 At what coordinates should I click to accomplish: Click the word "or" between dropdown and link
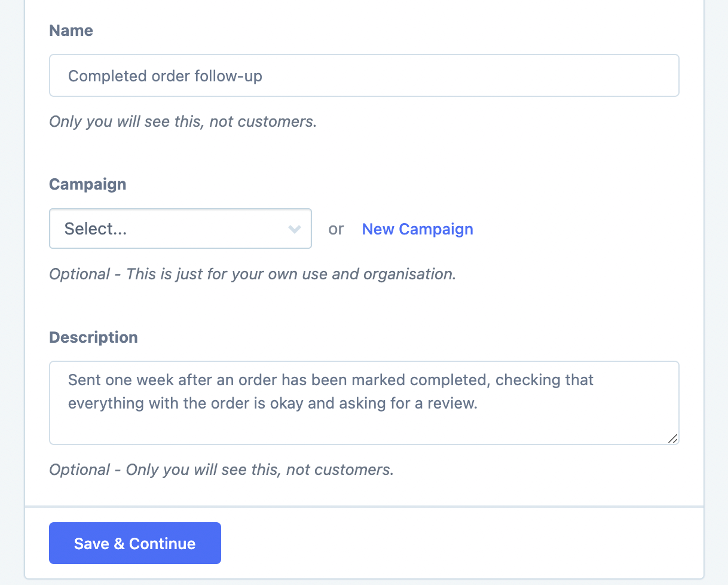pos(336,229)
